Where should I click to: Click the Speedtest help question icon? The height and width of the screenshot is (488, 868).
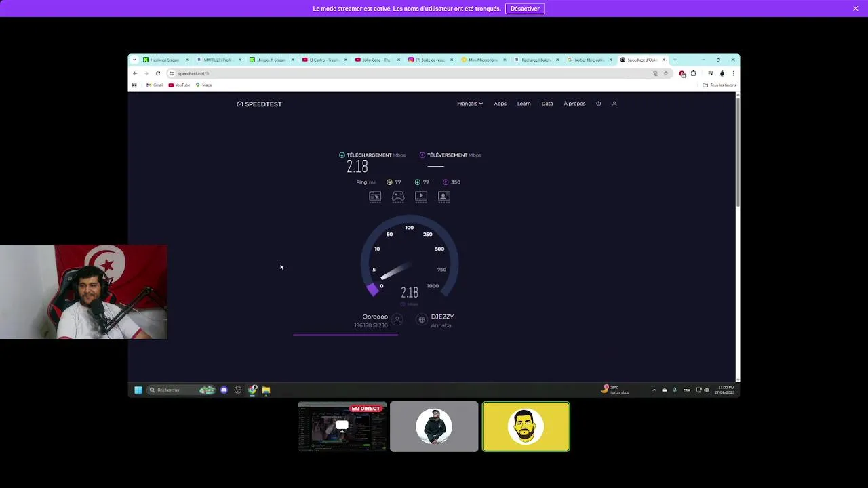click(598, 104)
